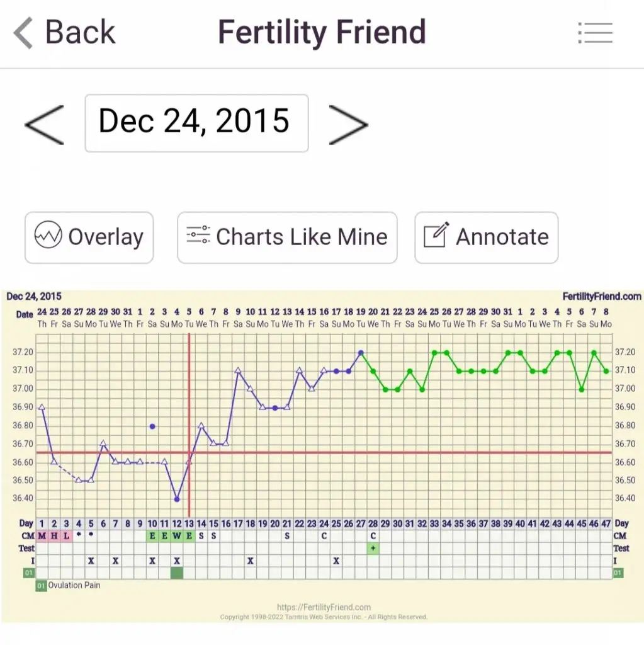Tap the Annotate pencil button
Viewport: 644px width, 645px height.
pos(486,237)
